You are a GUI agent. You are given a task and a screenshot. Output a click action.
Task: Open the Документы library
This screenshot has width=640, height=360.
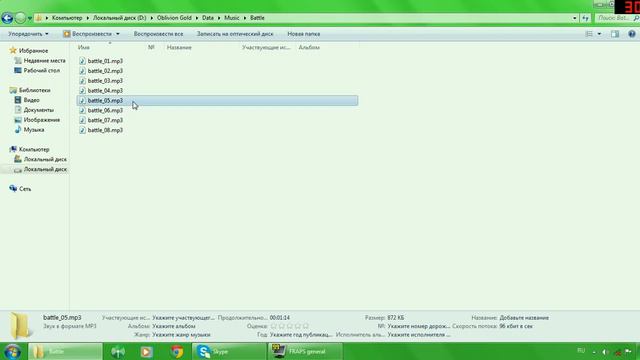pyautogui.click(x=38, y=110)
